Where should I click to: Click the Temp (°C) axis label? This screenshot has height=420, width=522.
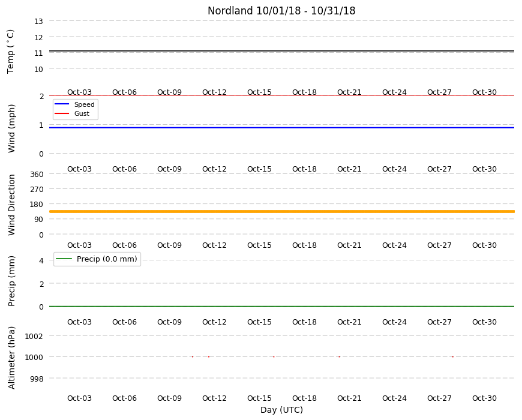(11, 52)
